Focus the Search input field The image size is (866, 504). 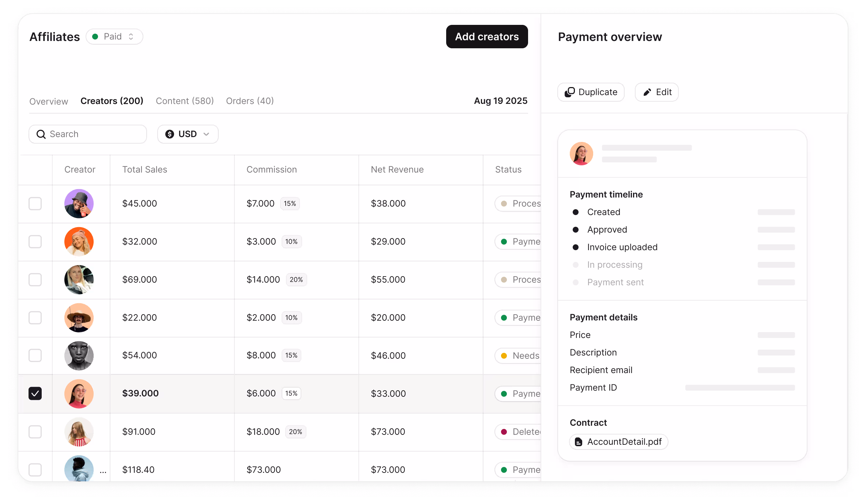coord(95,134)
